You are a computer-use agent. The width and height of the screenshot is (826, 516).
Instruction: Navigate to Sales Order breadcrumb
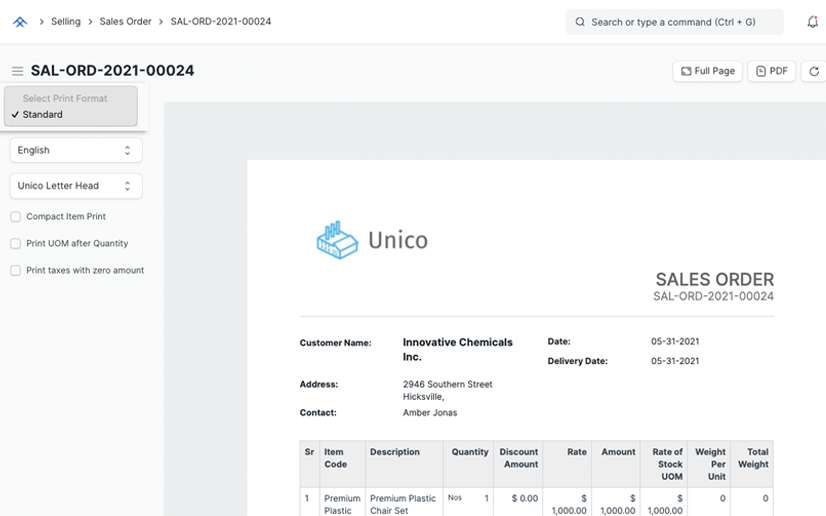click(125, 21)
